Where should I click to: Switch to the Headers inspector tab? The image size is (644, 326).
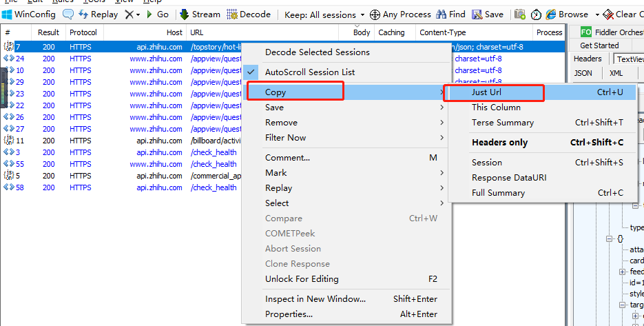588,59
